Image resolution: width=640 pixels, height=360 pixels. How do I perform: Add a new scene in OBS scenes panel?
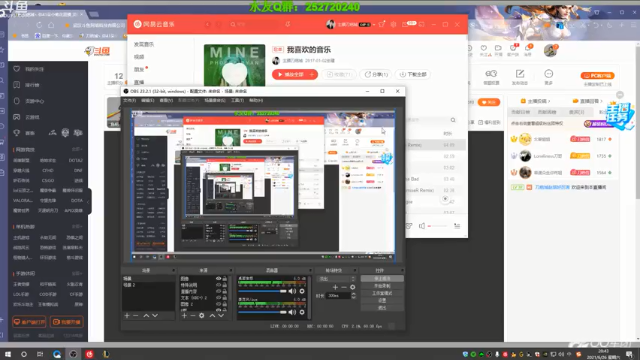(127, 316)
